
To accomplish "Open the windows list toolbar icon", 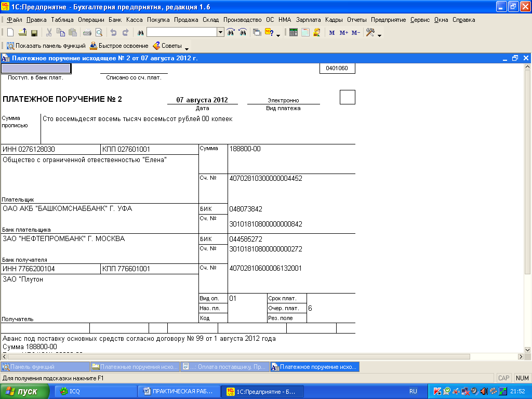I will [257, 33].
